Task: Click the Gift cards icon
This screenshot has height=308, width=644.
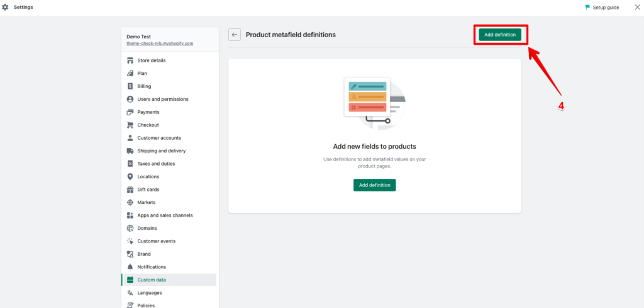Action: click(x=130, y=190)
